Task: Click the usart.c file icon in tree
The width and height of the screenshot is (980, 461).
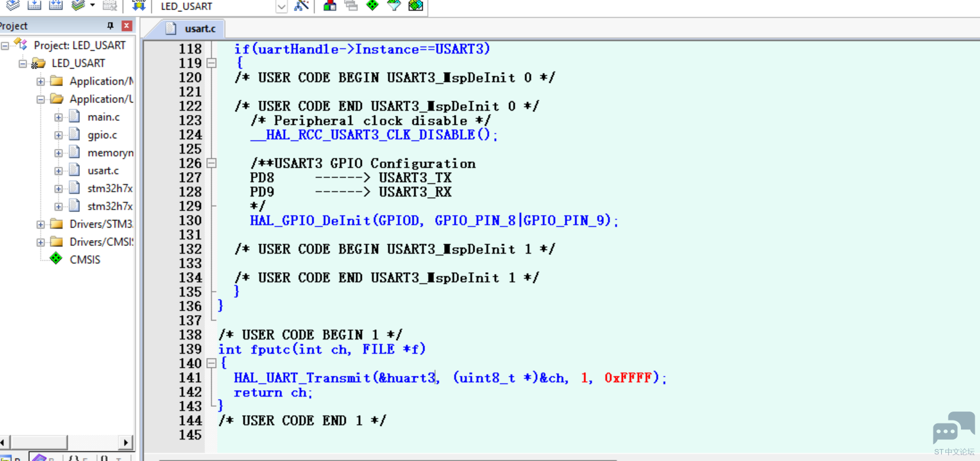Action: click(75, 170)
